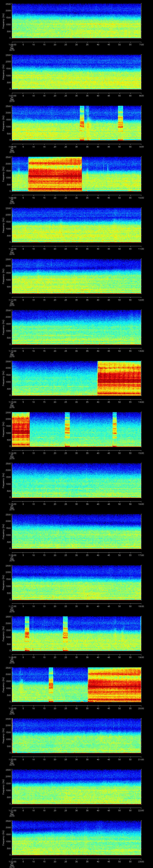Click the long loud burst in the 1:09:00 spectrogram

[55, 174]
